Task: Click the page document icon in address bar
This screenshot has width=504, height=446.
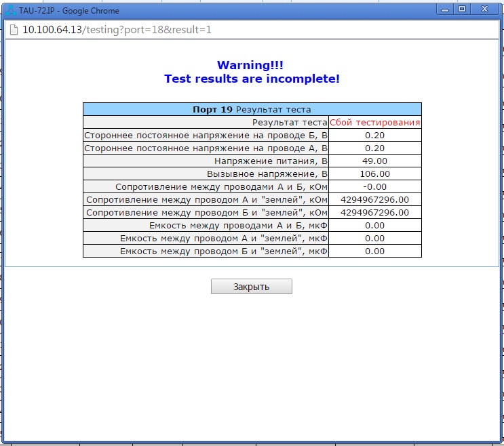Action: (x=14, y=30)
